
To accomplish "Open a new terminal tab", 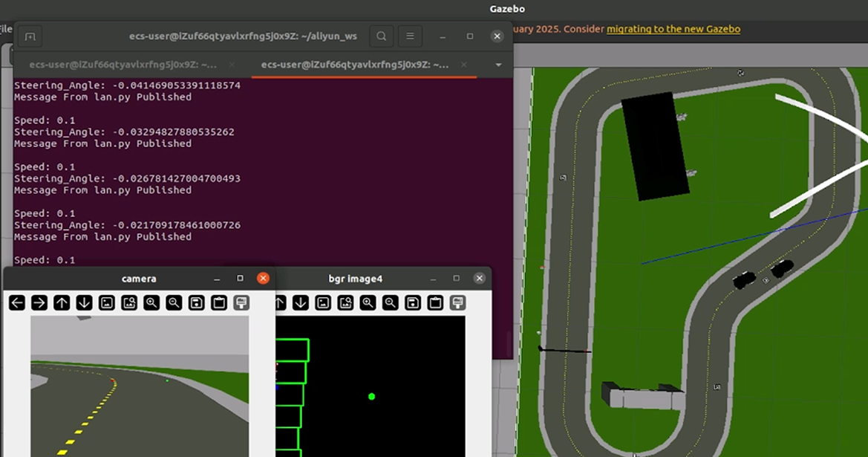I will tap(30, 36).
